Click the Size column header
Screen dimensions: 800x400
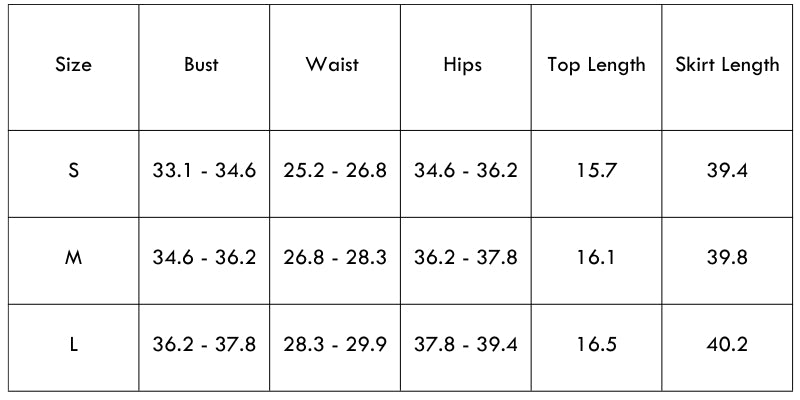click(73, 65)
